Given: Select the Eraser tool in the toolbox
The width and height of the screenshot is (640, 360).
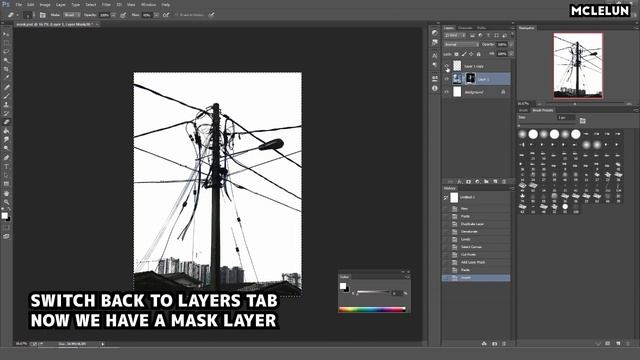Looking at the screenshot, I should 6,122.
